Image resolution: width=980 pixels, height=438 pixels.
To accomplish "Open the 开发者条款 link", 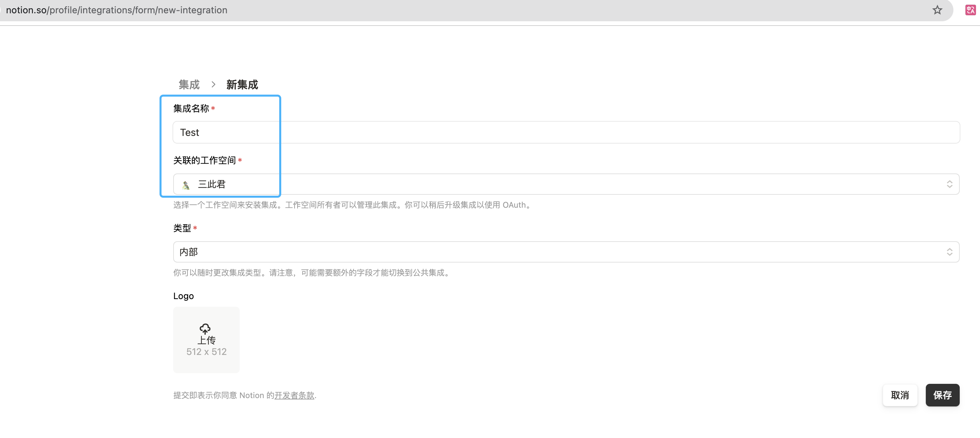I will (294, 395).
